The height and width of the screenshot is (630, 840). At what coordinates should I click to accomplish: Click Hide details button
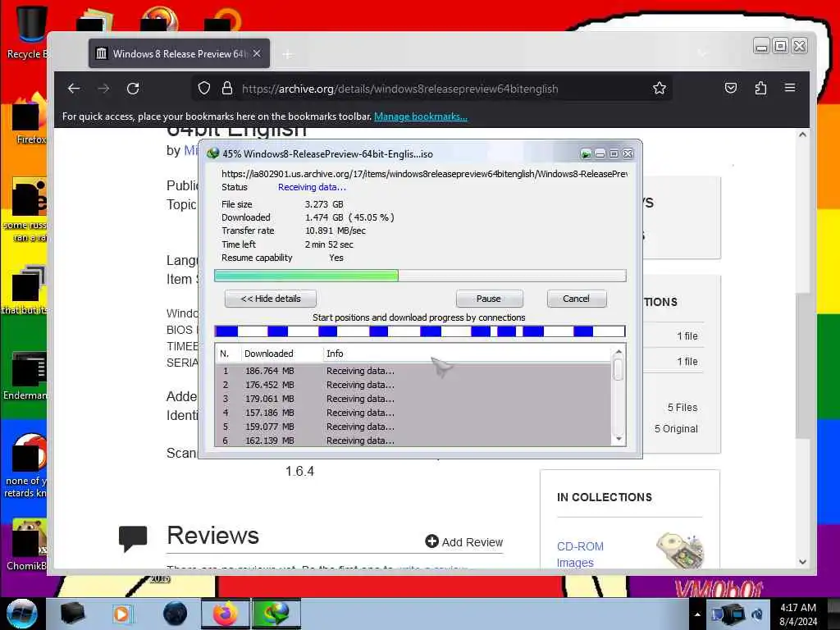(271, 299)
